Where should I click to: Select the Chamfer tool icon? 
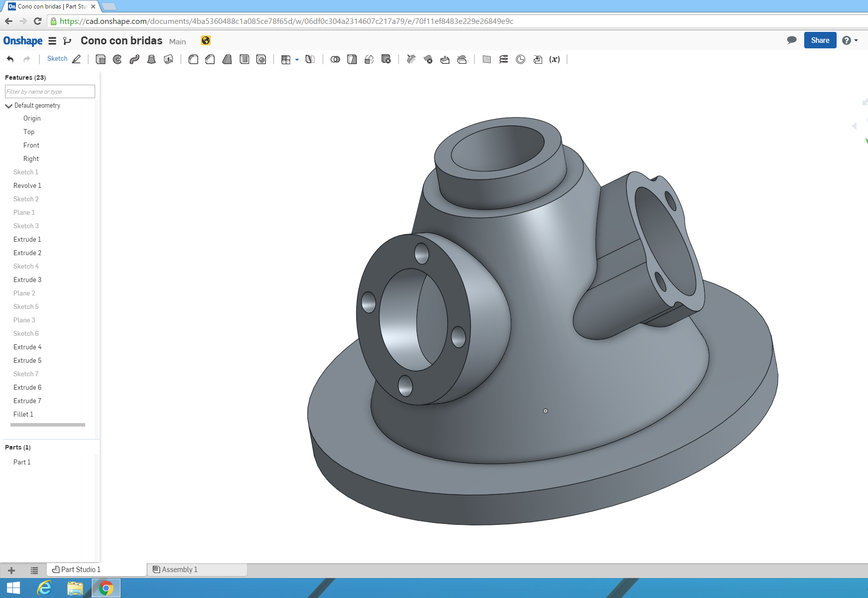pyautogui.click(x=210, y=59)
